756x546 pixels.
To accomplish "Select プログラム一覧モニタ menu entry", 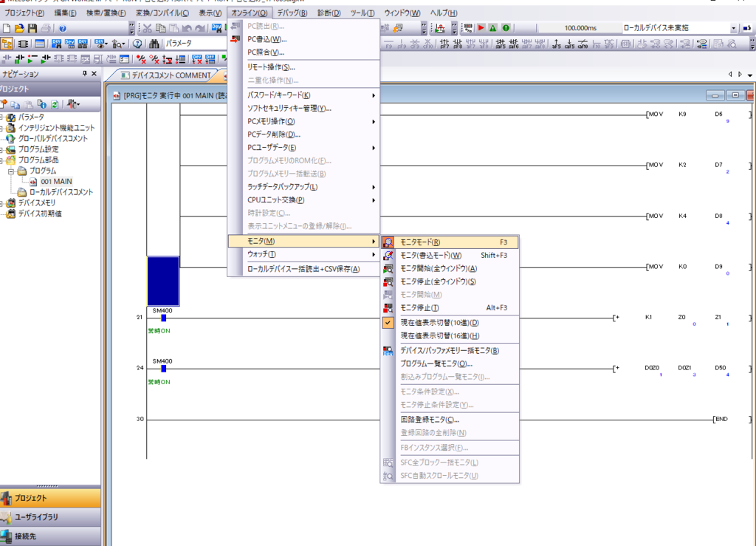I will [x=450, y=364].
